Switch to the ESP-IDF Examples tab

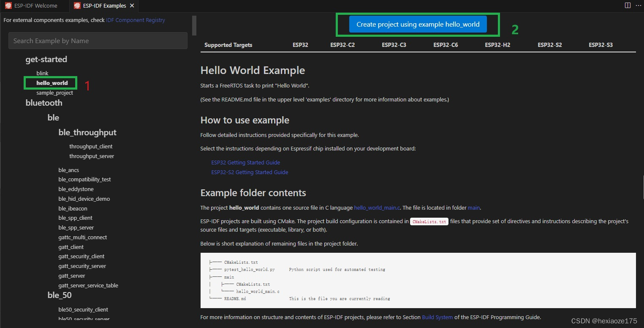tap(103, 6)
